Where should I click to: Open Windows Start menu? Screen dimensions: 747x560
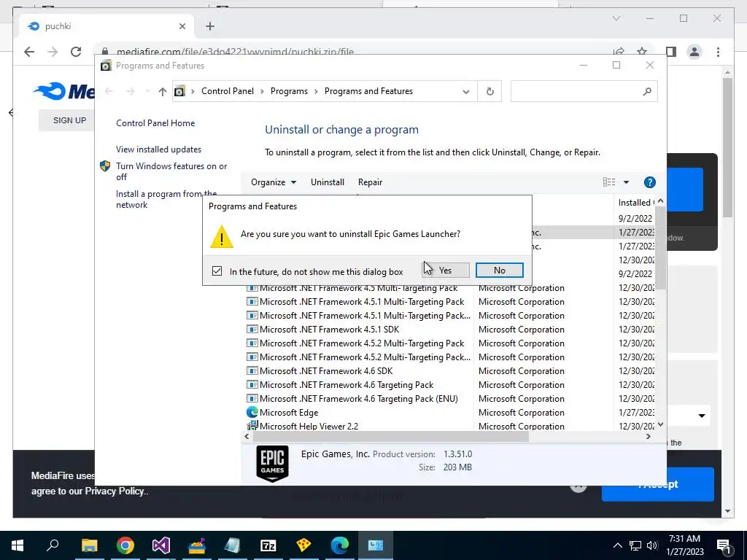pyautogui.click(x=18, y=545)
